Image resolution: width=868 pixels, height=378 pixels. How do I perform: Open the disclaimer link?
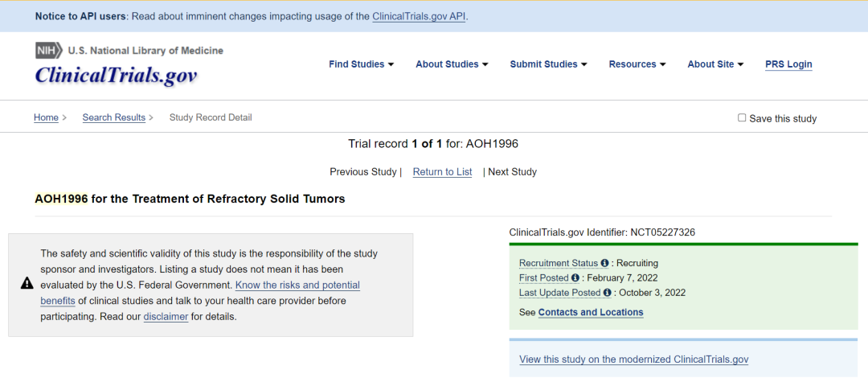(166, 317)
